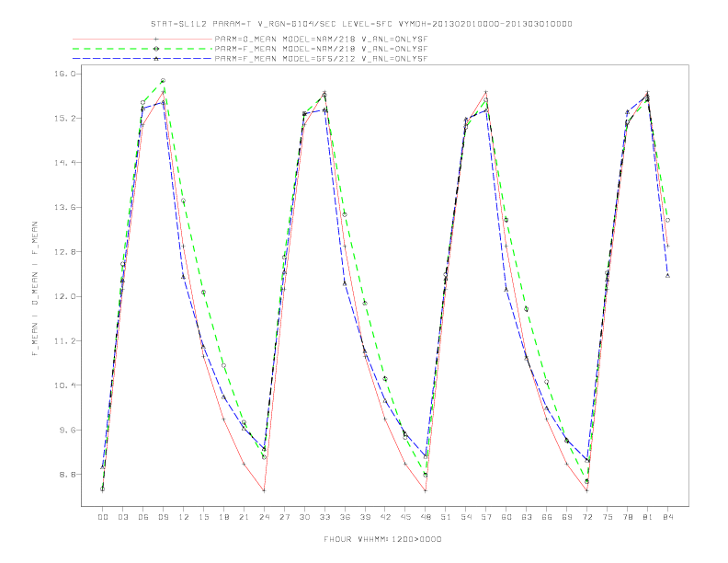
Task: Click x-axis forecast hour label 66
Action: pos(547,517)
